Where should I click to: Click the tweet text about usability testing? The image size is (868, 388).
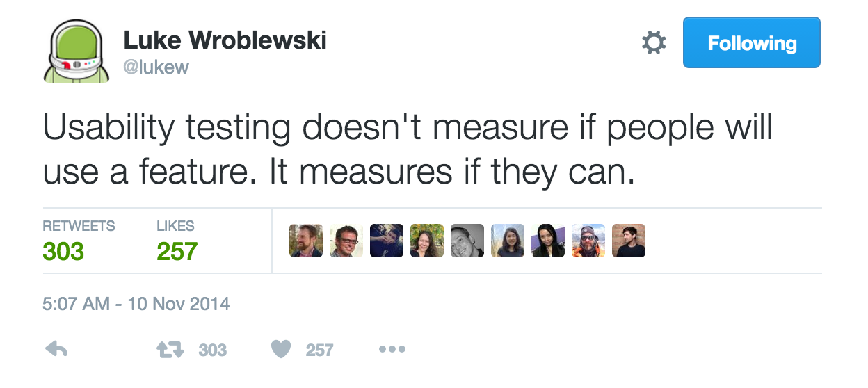(408, 149)
